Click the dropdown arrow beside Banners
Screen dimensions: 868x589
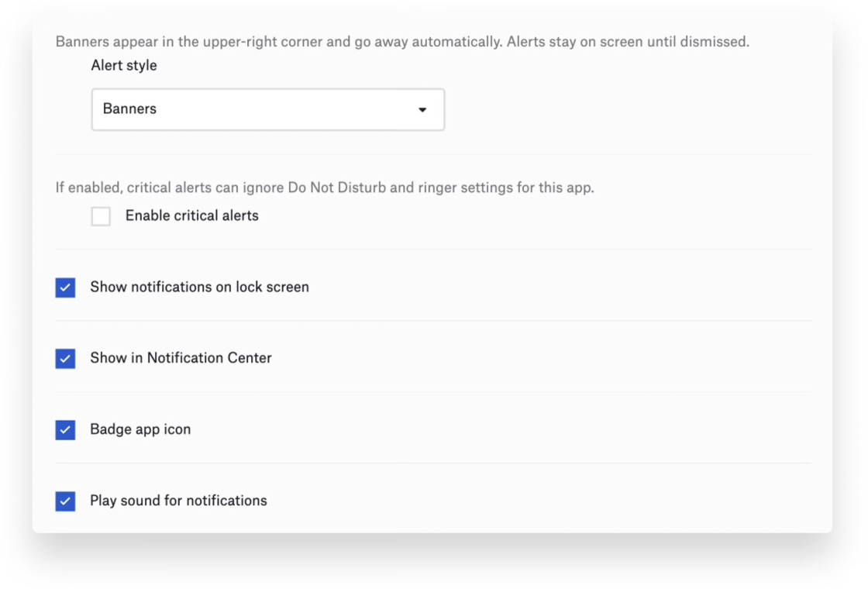pyautogui.click(x=422, y=109)
